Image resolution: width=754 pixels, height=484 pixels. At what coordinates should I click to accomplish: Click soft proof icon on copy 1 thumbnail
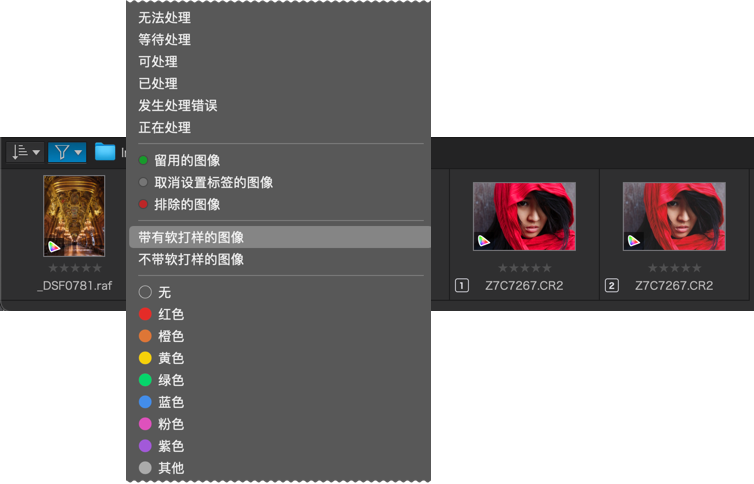483,241
